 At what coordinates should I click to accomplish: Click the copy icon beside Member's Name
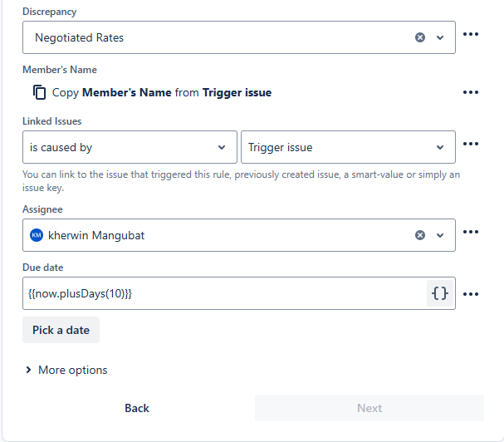pyautogui.click(x=40, y=93)
